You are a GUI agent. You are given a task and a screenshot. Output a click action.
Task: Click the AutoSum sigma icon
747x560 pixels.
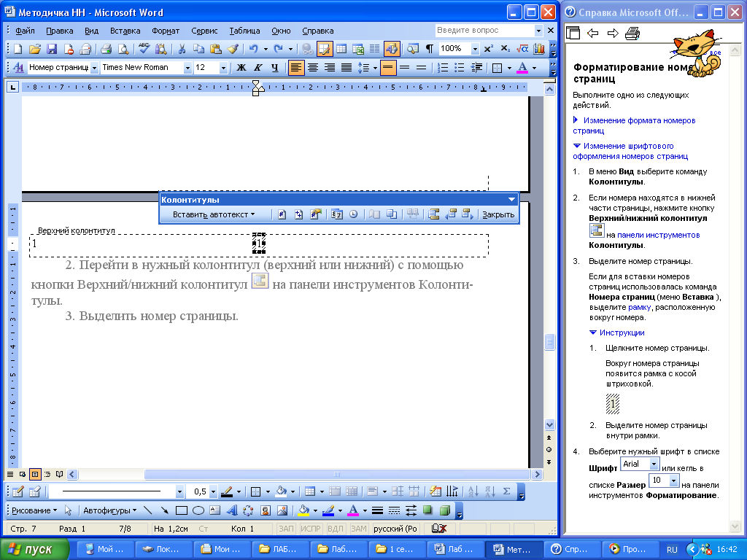point(507,491)
